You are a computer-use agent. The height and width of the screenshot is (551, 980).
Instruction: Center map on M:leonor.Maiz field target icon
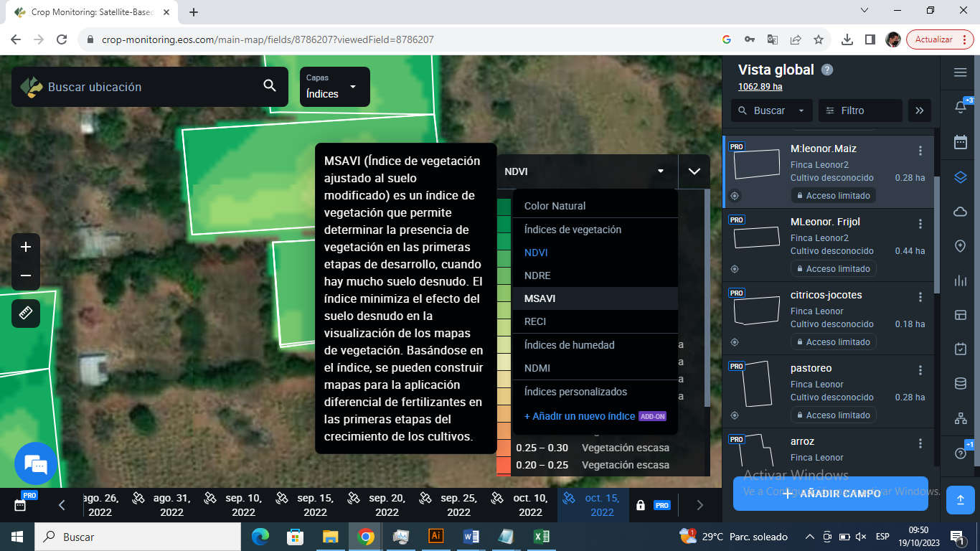coord(733,195)
